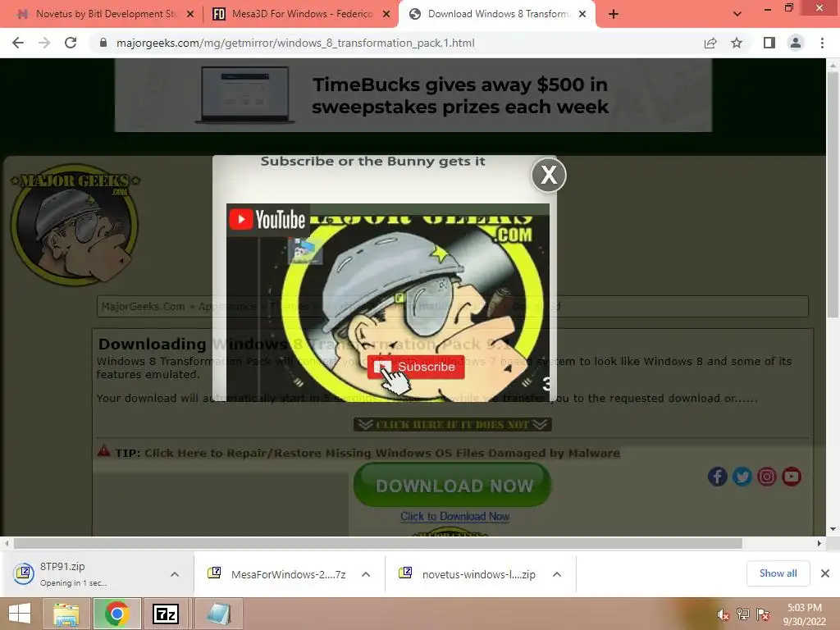Screen dimensions: 840x630
Task: Close the Download Windows 8 tab
Action: [582, 15]
